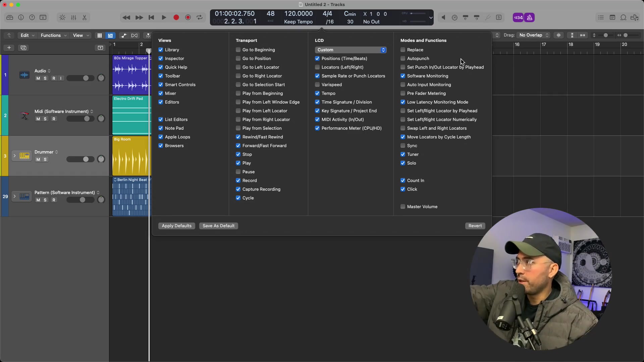
Task: Enable the purple Metronome click button
Action: 530,17
